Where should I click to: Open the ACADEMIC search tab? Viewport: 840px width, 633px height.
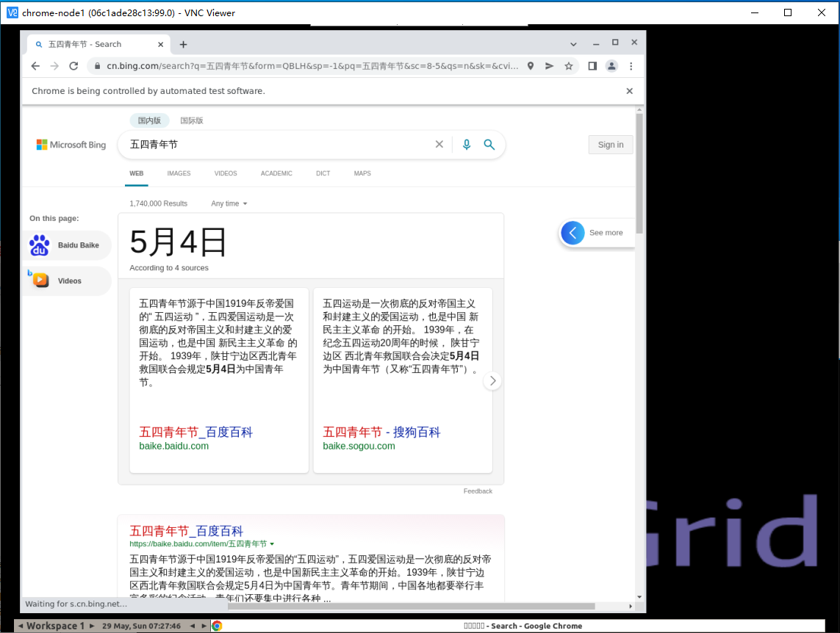tap(276, 173)
